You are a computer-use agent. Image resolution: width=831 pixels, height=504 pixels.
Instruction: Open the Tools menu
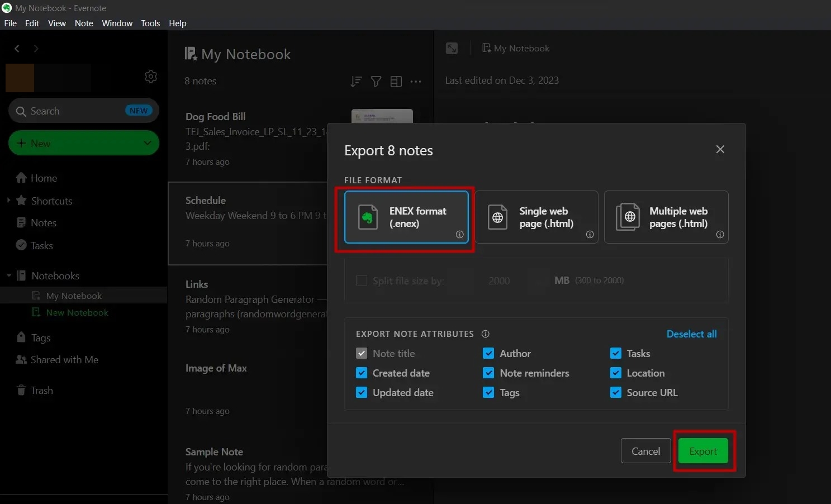pos(150,23)
